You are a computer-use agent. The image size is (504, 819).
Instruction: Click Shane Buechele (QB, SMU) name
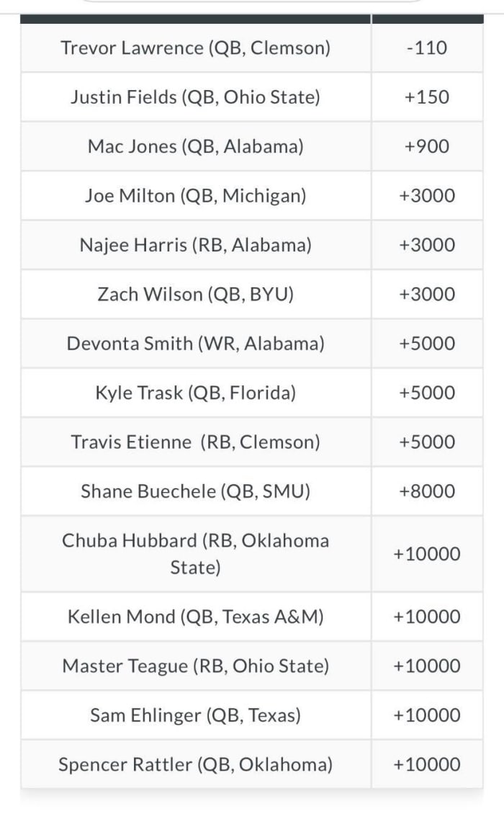[x=196, y=491]
